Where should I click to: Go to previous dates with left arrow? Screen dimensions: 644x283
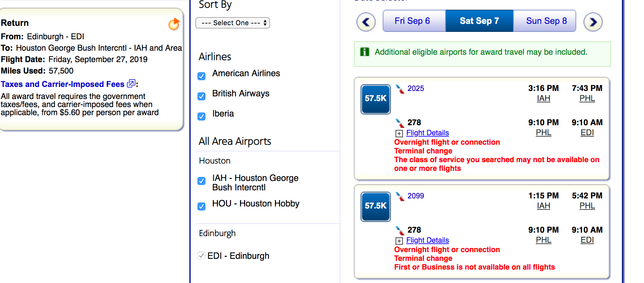tap(366, 22)
